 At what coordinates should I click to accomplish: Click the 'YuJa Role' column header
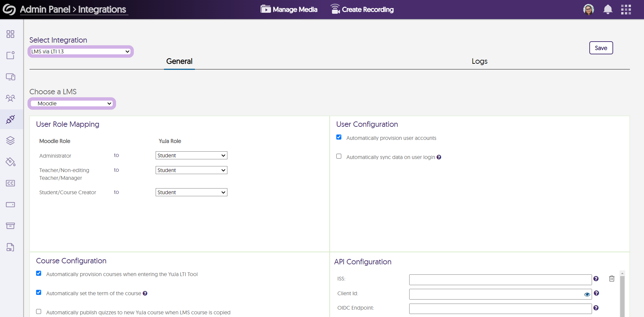click(170, 141)
